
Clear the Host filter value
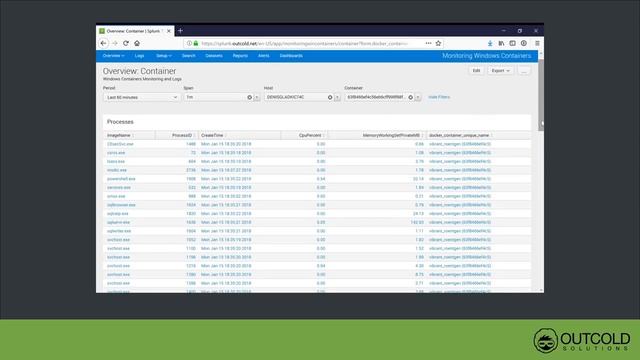330,98
